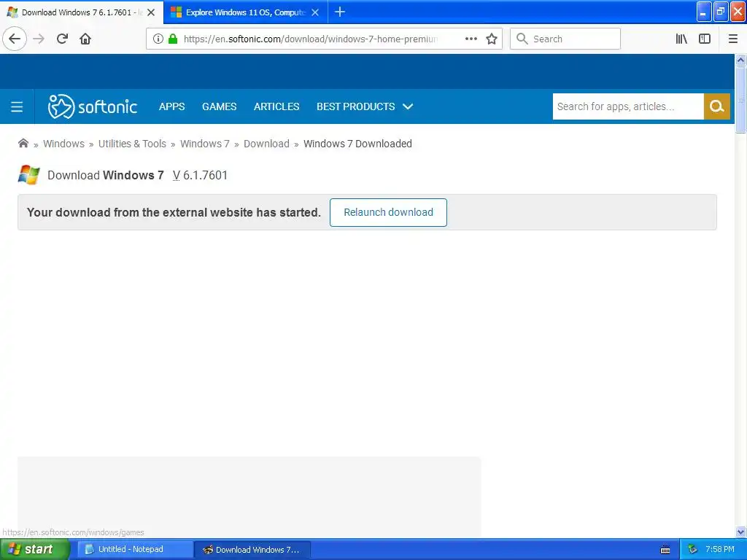Bookmark this page with the star
Image resolution: width=747 pixels, height=560 pixels.
click(x=492, y=39)
